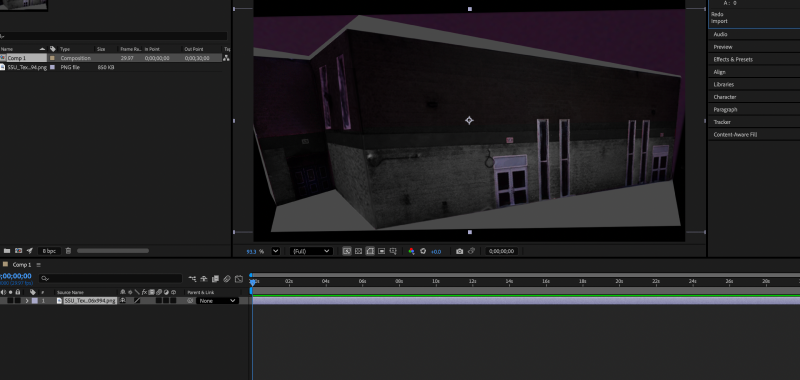Viewport: 800px width, 380px height.
Task: Open viewer magnification dropdown
Action: [x=276, y=251]
